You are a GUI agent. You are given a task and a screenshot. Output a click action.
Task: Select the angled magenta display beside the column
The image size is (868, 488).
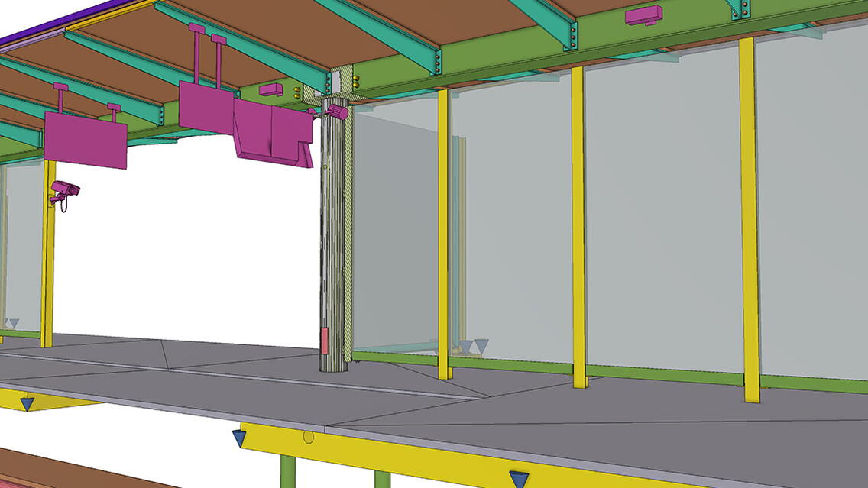coord(271,134)
